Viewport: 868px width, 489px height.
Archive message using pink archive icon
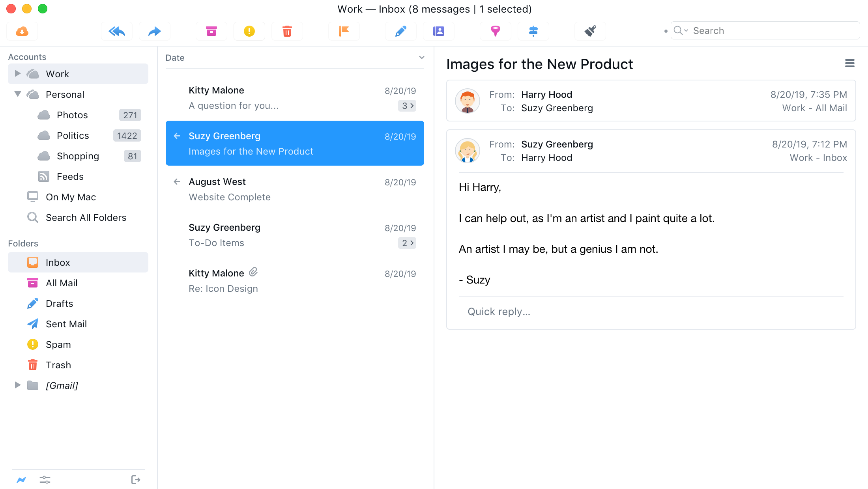point(211,31)
